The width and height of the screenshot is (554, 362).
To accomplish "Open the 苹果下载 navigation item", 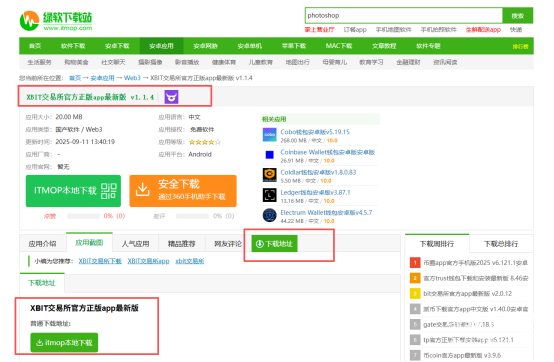I will tap(294, 46).
